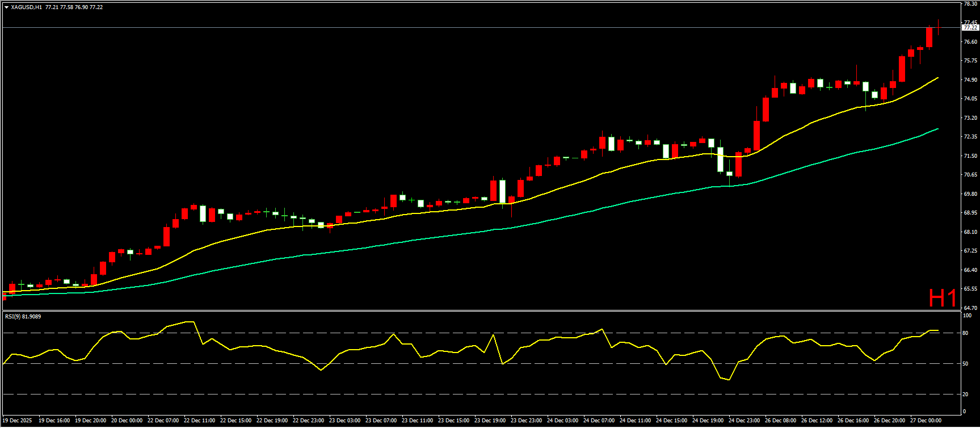Click the 24 Dec 07:00 time label
Viewport: 980px width, 428px height.
pos(599,421)
